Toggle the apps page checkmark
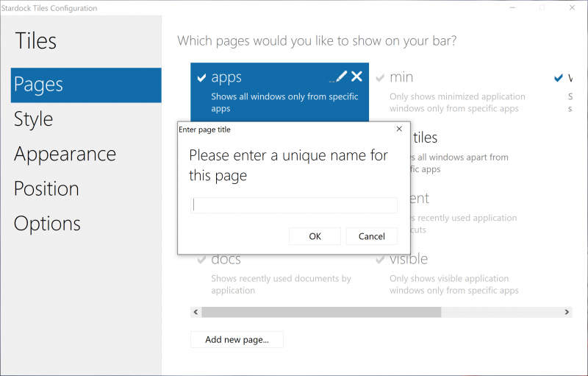The width and height of the screenshot is (588, 376). point(201,78)
